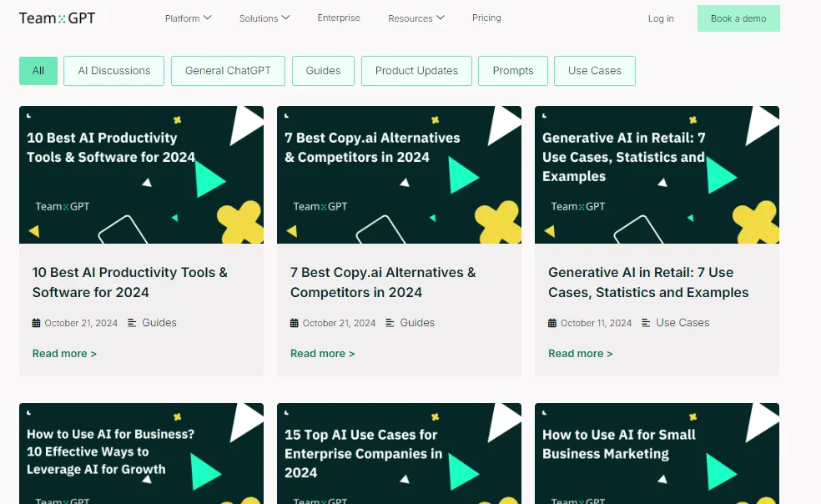The width and height of the screenshot is (821, 504).
Task: Open the 10 Best AI Productivity Tools thumbnail
Action: pyautogui.click(x=141, y=175)
